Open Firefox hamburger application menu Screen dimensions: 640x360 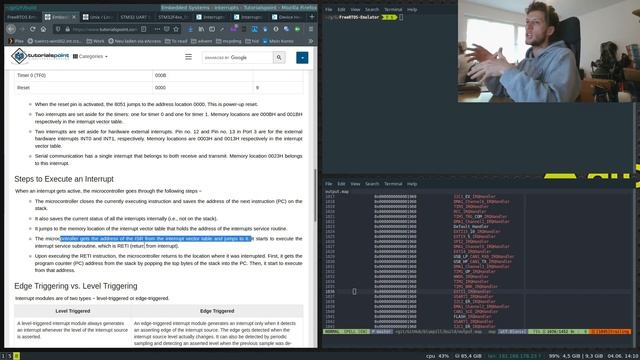[x=311, y=29]
